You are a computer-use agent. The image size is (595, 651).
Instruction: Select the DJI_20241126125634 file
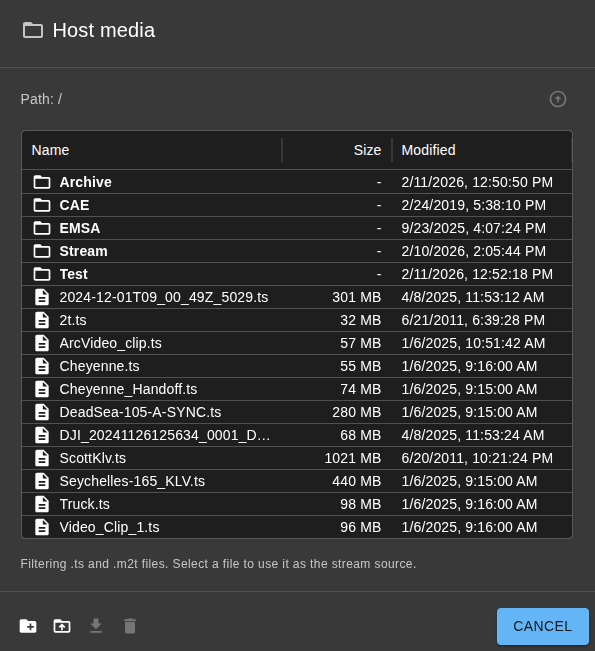point(297,435)
